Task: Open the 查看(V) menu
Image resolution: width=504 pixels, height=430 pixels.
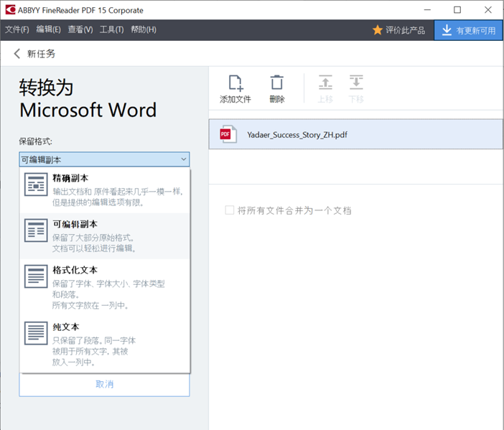Action: [x=80, y=29]
